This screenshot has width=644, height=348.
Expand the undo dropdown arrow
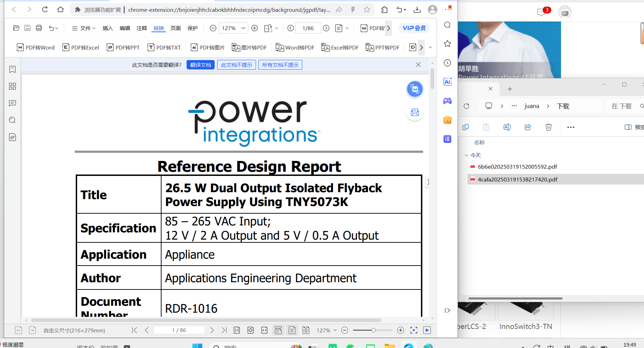(x=57, y=28)
